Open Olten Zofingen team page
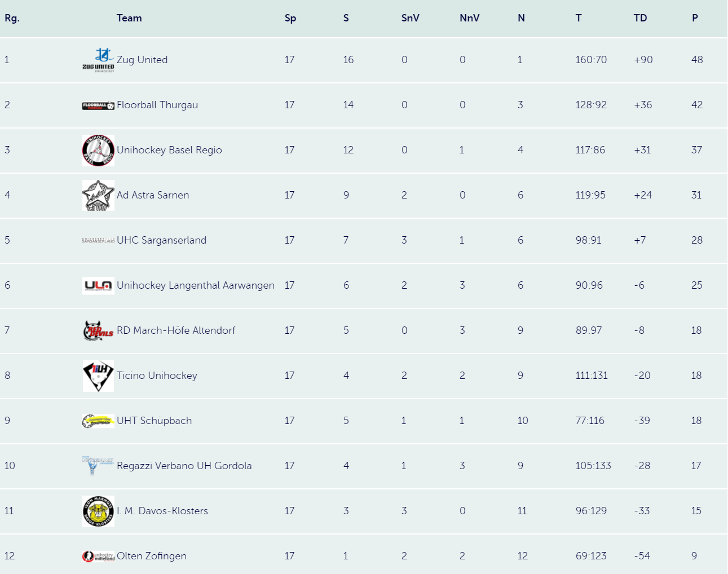This screenshot has width=728, height=574. pyautogui.click(x=151, y=556)
